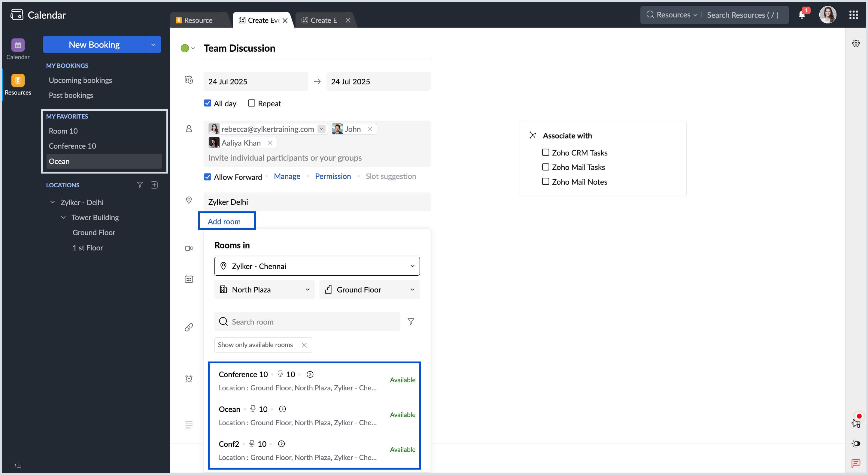Check Zoho Mail Tasks option

[x=545, y=167]
